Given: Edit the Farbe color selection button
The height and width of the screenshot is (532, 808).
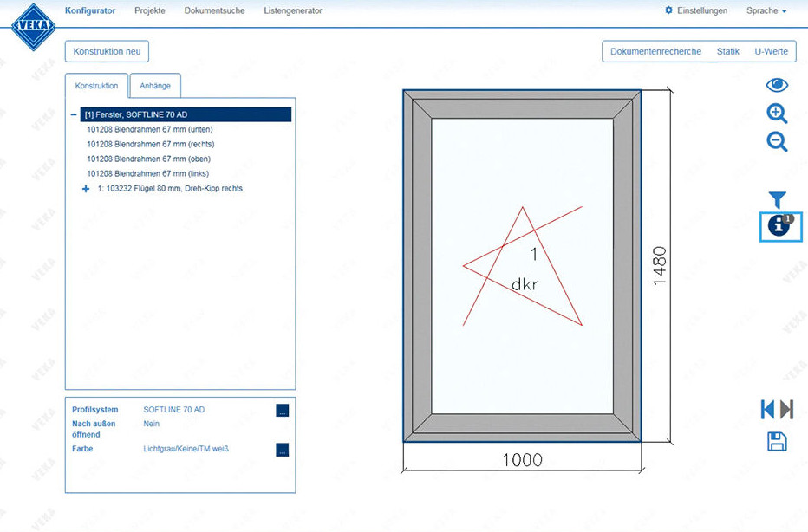Looking at the screenshot, I should point(282,450).
